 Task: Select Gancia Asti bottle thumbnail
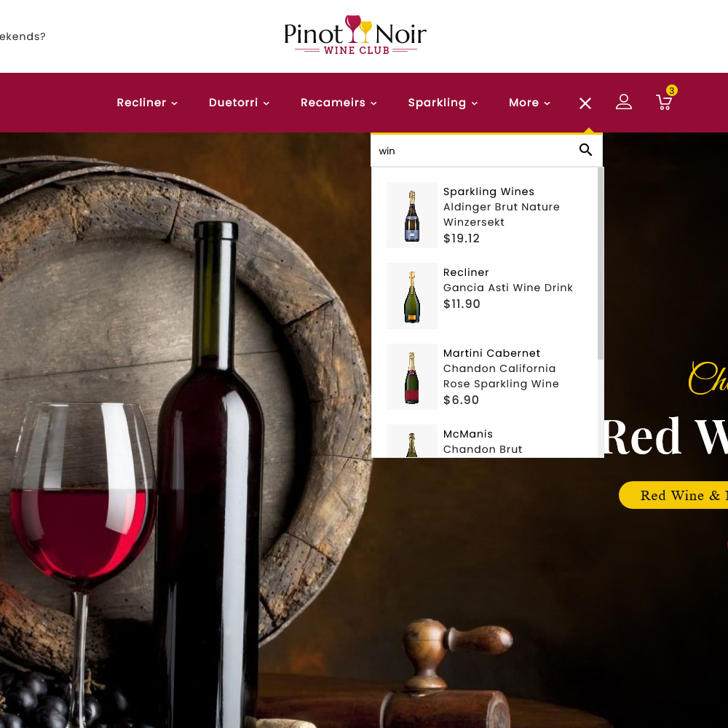click(x=412, y=296)
